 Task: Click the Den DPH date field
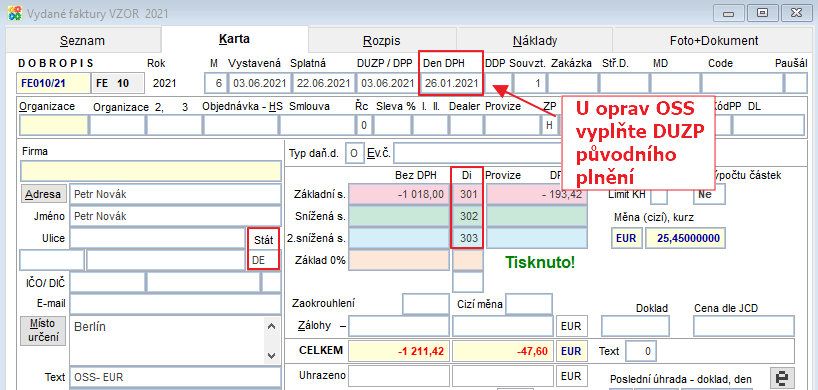coord(451,83)
